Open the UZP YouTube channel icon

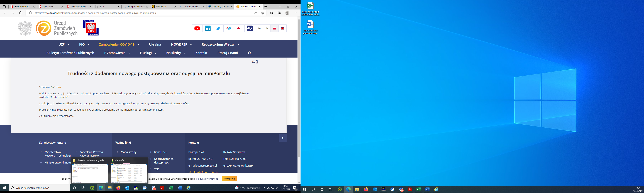[x=197, y=28]
